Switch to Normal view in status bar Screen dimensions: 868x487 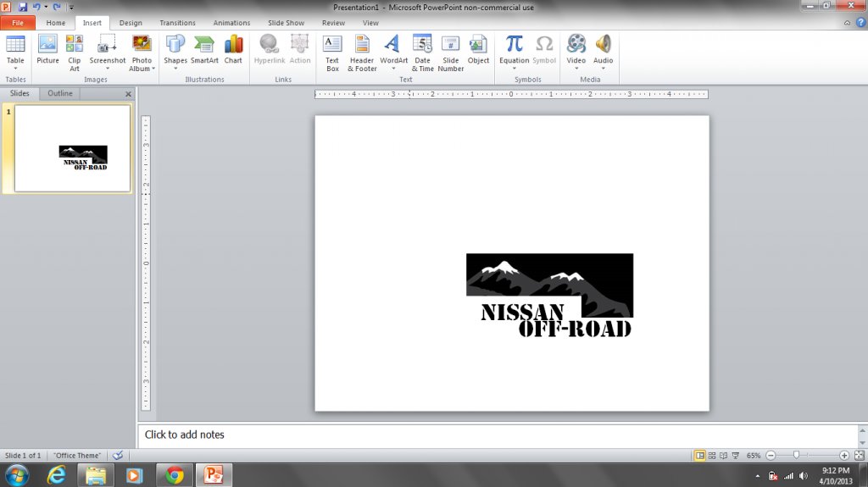pos(699,456)
